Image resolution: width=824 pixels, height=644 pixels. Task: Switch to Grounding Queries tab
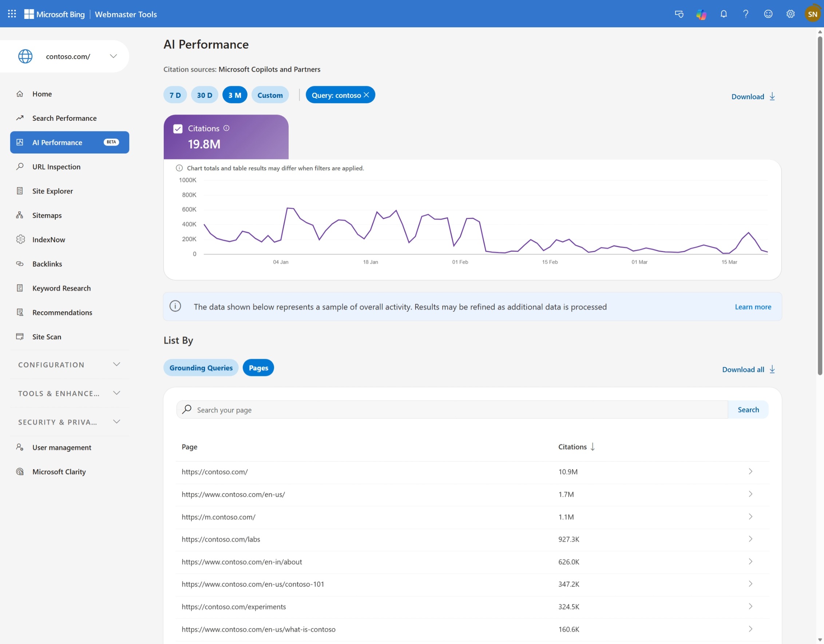(201, 368)
